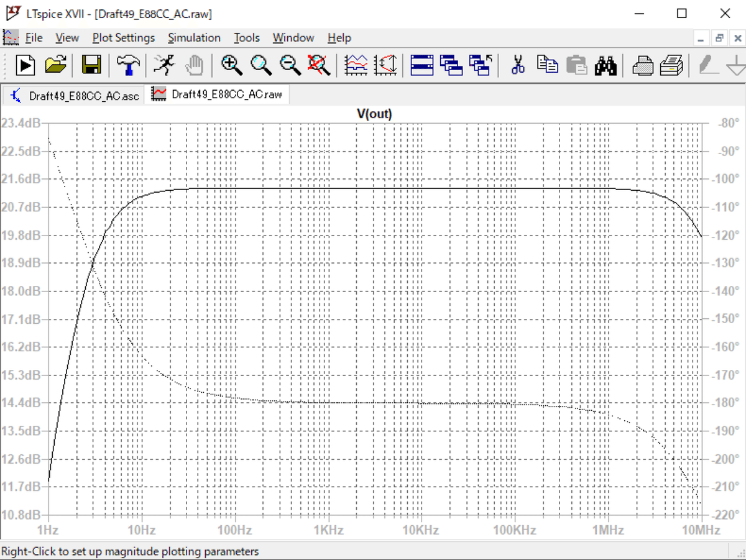Click the V(out) trace label
Screen dimensions: 746x560
tap(374, 114)
